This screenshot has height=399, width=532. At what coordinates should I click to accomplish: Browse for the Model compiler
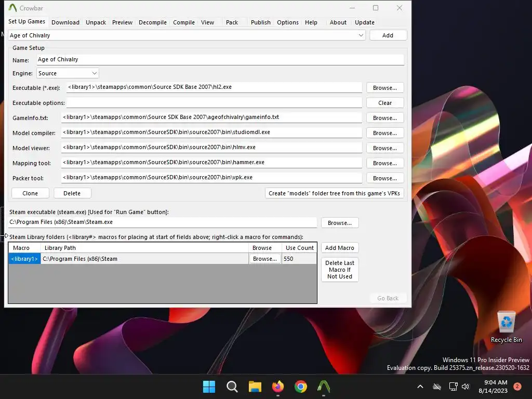point(385,133)
